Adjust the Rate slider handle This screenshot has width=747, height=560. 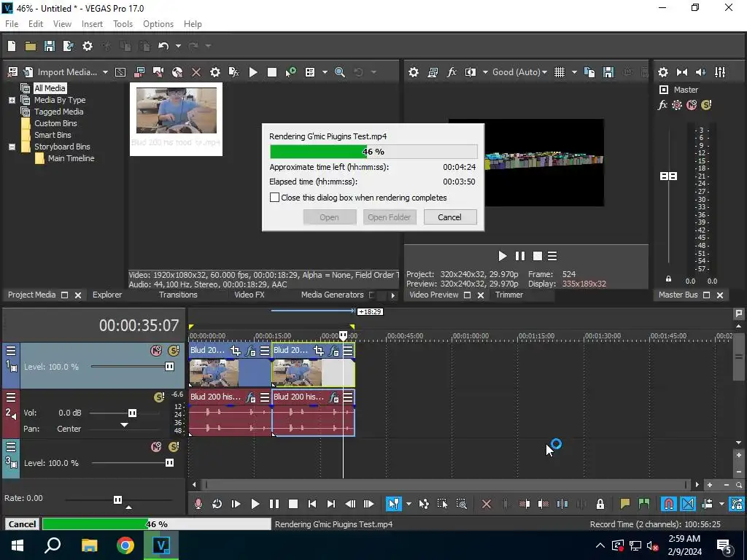(x=117, y=499)
